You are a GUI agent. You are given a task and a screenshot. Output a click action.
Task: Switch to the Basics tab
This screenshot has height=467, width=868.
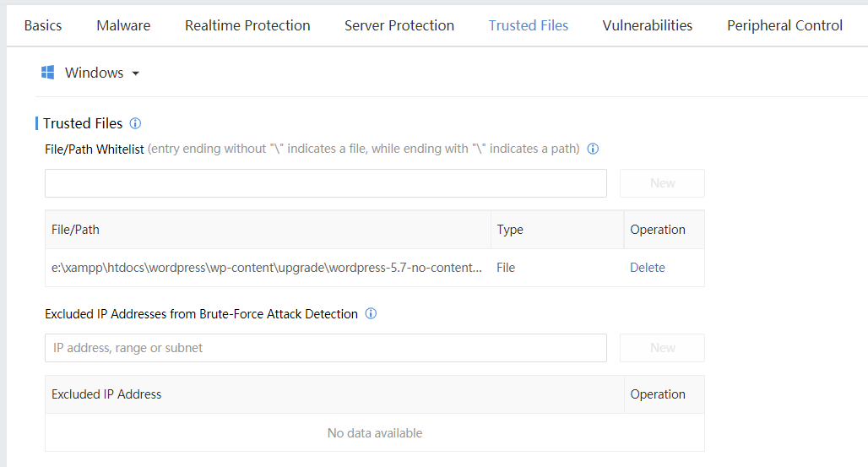pos(43,25)
